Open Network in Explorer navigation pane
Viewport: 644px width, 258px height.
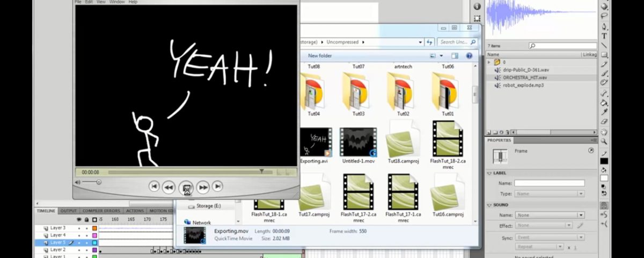pyautogui.click(x=202, y=223)
